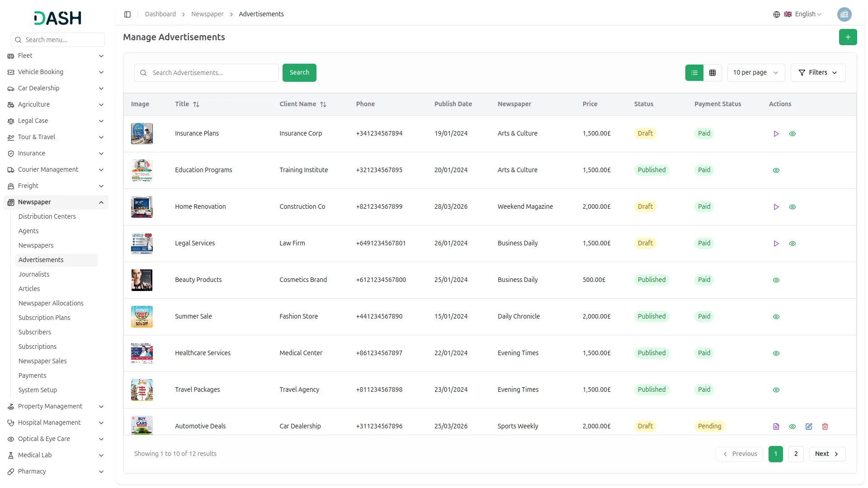Go to page 2 of results

796,454
